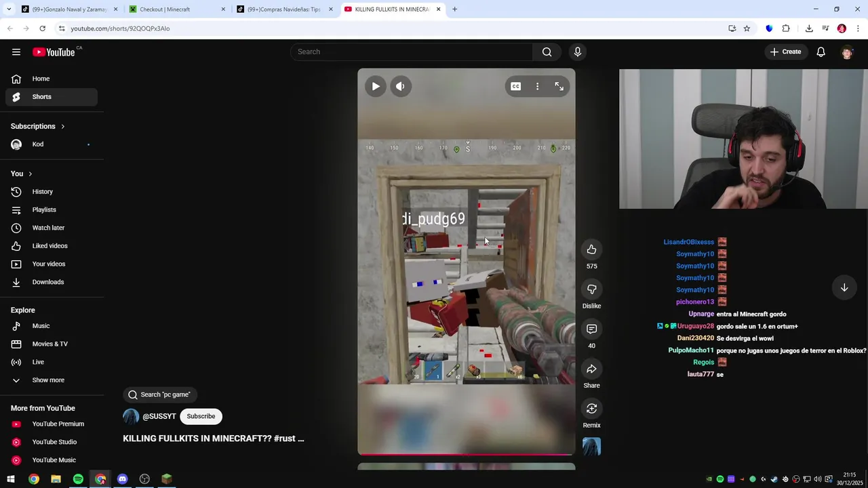Open YouTube account avatar menu
Viewport: 868px width, 488px height.
[x=847, y=52]
